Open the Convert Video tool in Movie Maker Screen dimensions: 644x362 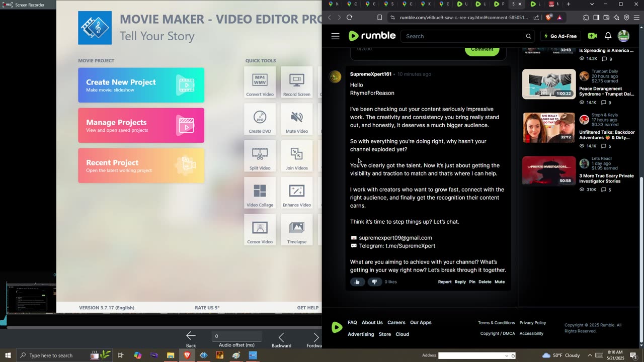tap(260, 82)
